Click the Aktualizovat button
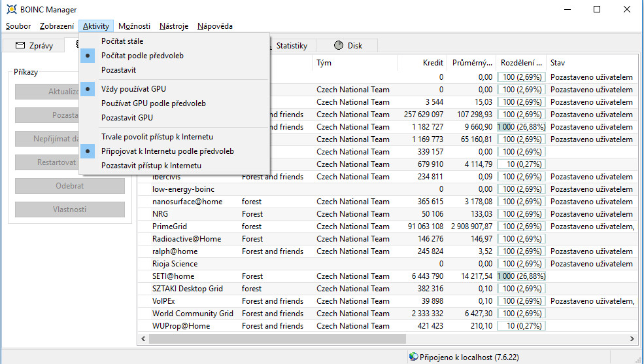 pyautogui.click(x=47, y=92)
